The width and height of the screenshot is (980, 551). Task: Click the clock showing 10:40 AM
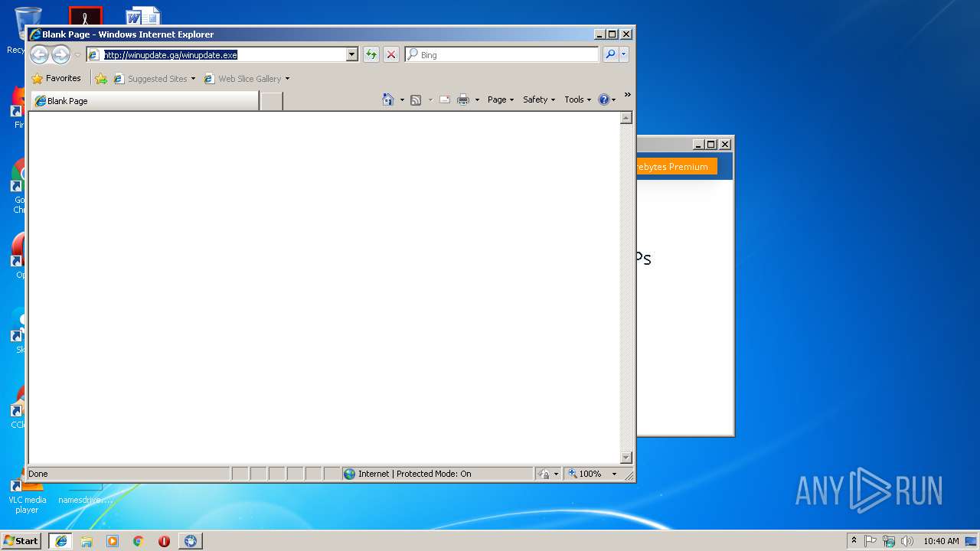pos(941,541)
